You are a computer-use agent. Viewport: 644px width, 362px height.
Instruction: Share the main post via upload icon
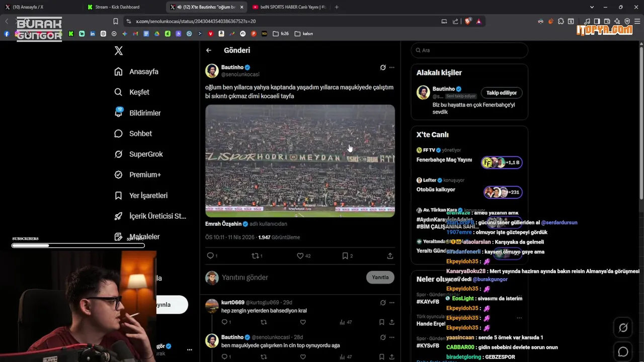pyautogui.click(x=390, y=256)
